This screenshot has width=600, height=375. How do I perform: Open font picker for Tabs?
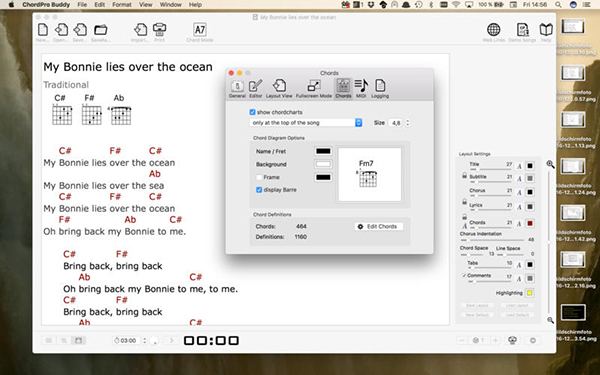coord(519,265)
